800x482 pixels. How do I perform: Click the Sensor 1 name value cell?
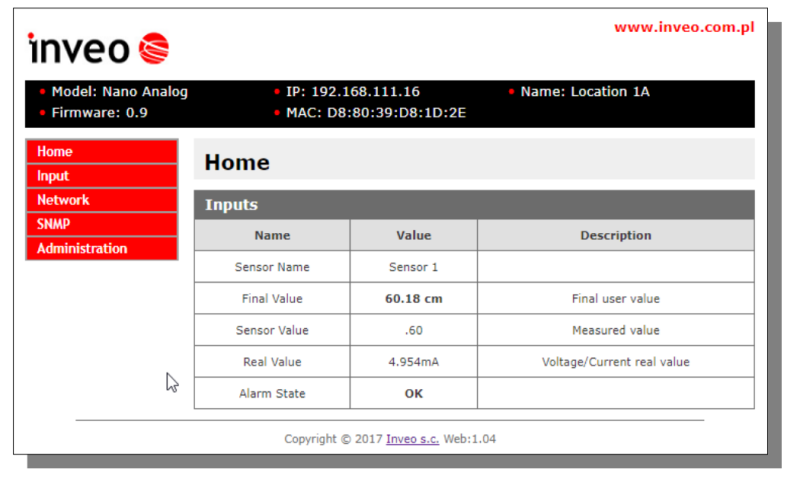(413, 267)
